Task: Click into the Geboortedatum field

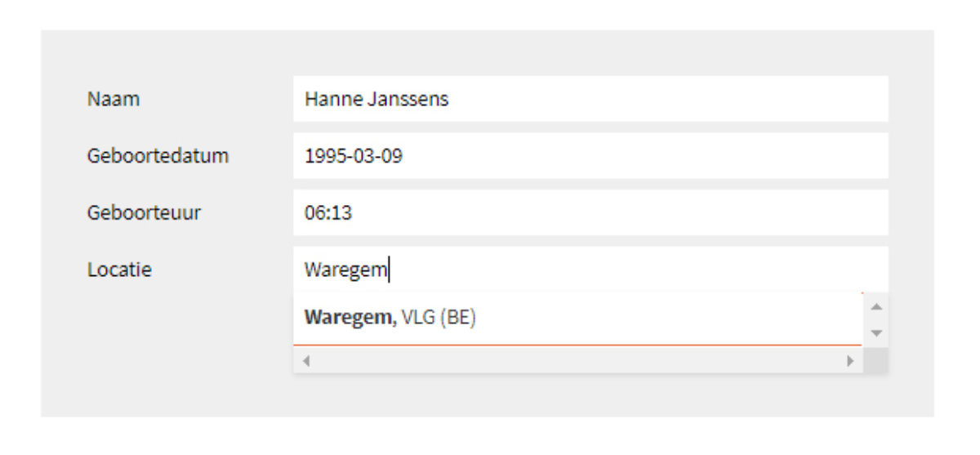Action: [590, 156]
